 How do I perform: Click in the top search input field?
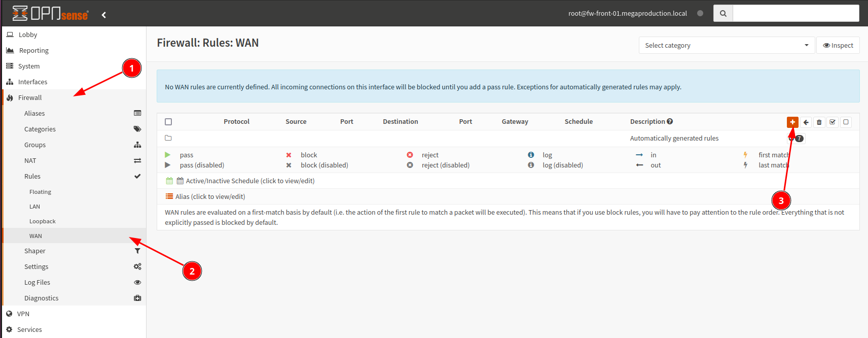pyautogui.click(x=795, y=13)
